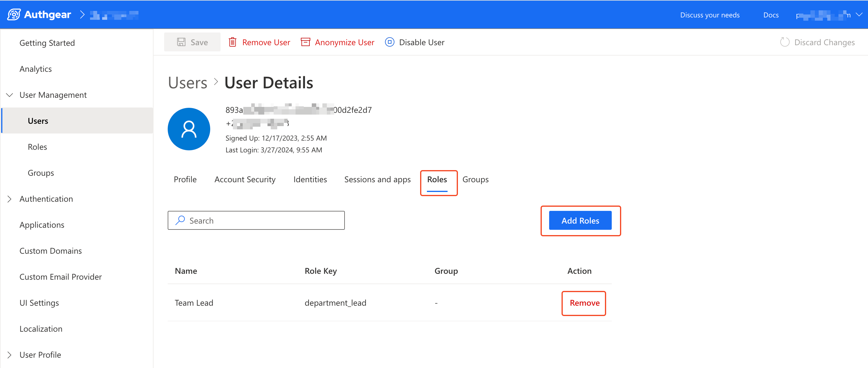Screen dimensions: 868x368
Task: Click the Anonymize User archive icon
Action: tap(305, 42)
